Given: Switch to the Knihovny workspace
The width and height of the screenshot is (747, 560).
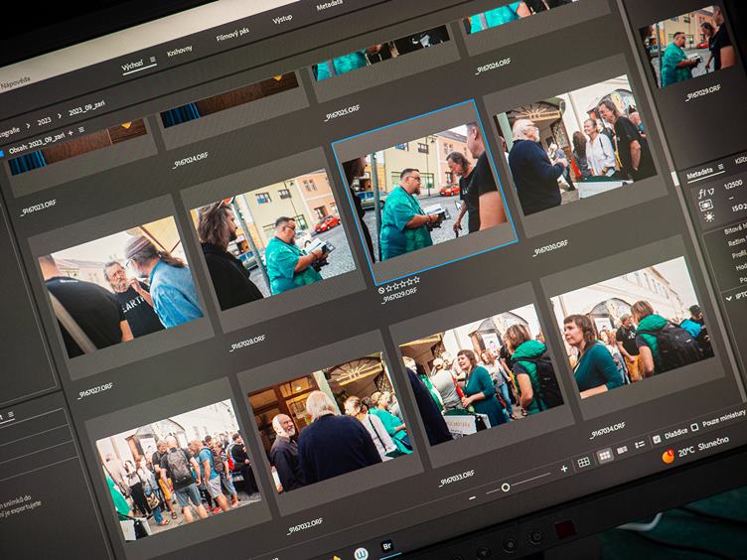Looking at the screenshot, I should coord(180,51).
